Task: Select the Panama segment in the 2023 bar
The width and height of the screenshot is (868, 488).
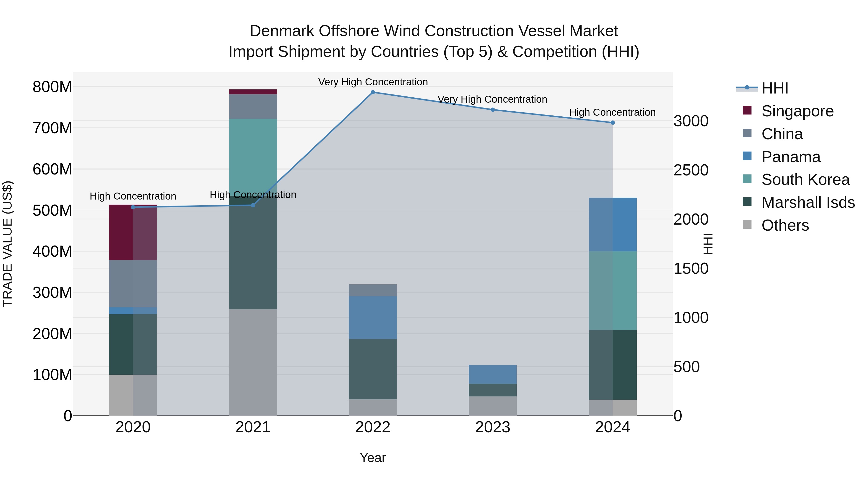Action: tap(493, 374)
